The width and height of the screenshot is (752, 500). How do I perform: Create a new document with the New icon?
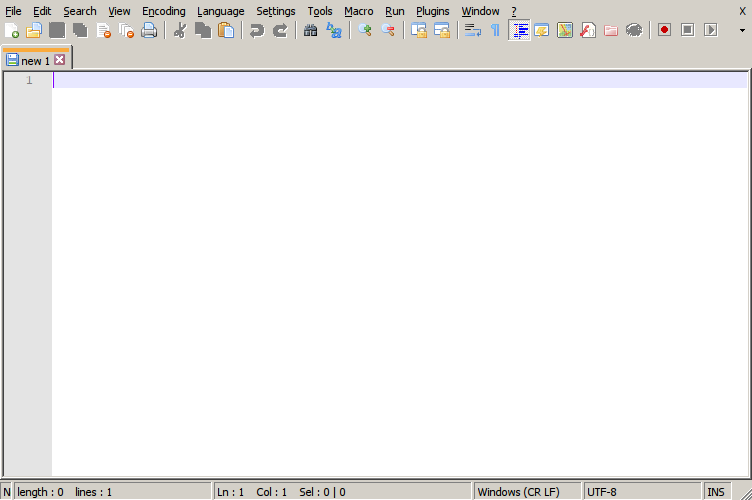(x=12, y=31)
